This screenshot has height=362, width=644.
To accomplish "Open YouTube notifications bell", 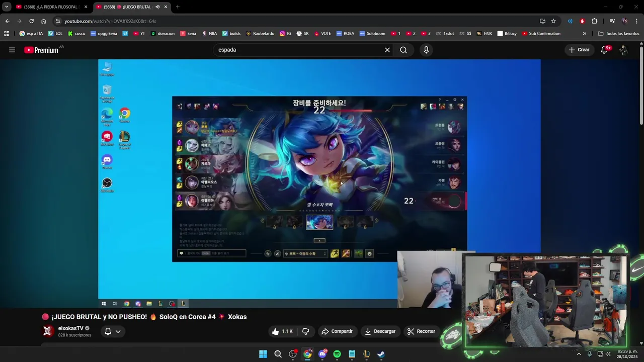I will tap(605, 50).
